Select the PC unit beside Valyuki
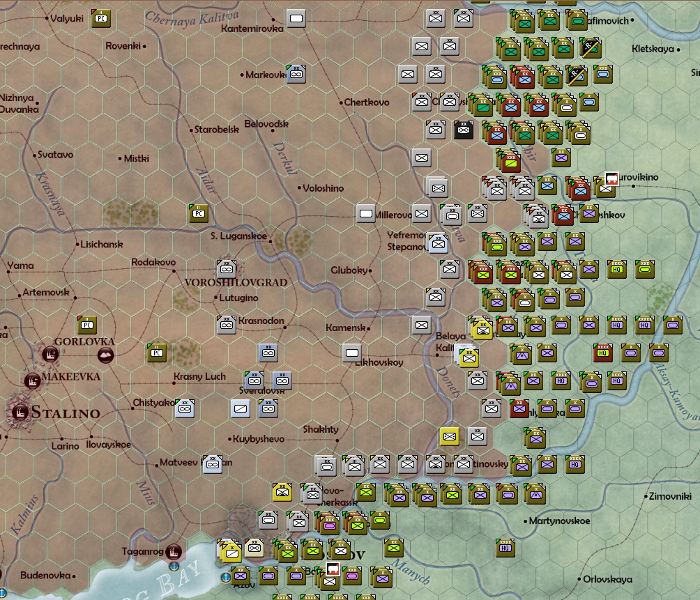700x600 pixels. point(101,18)
